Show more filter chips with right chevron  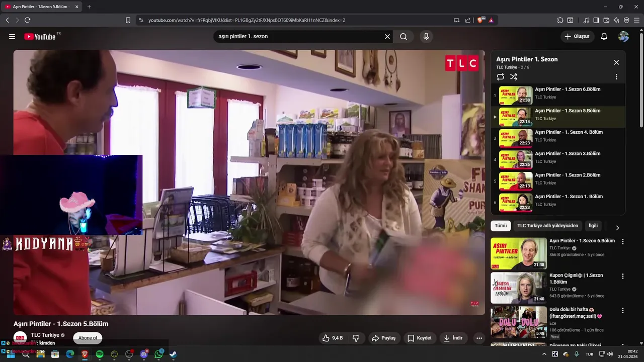(x=617, y=228)
